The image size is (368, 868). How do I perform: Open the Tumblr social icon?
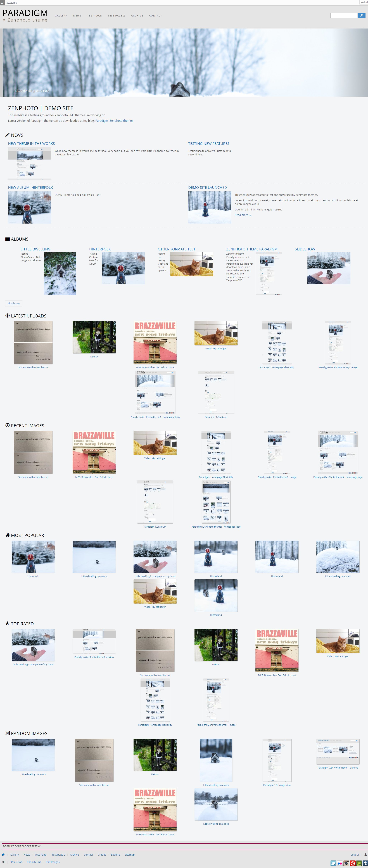pyautogui.click(x=365, y=863)
